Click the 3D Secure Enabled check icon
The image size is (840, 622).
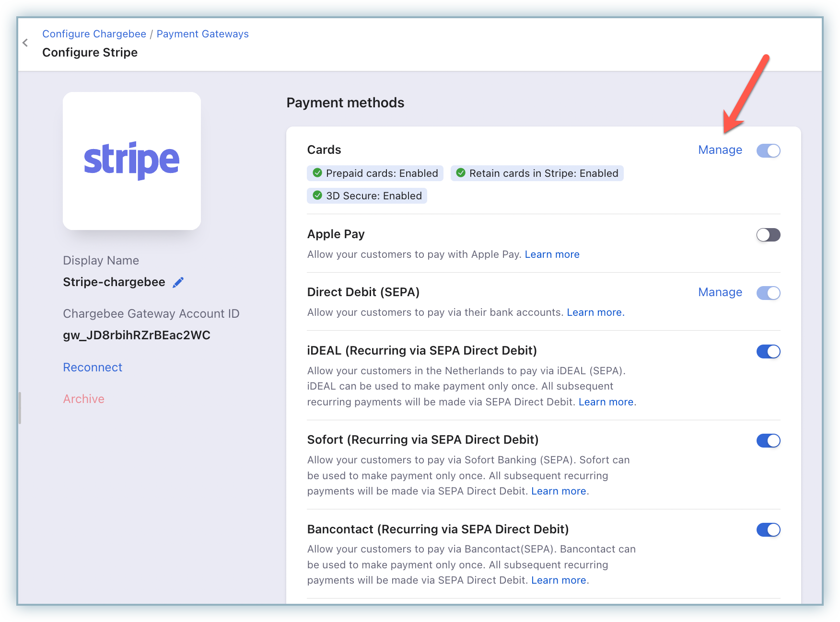(317, 196)
